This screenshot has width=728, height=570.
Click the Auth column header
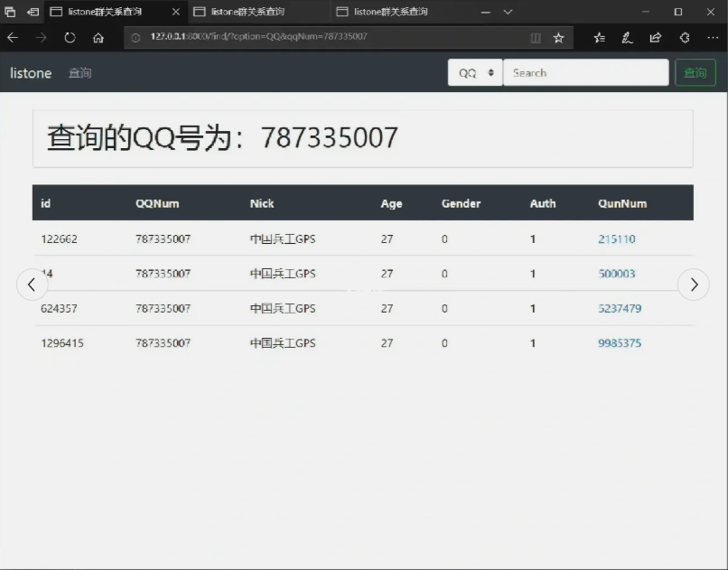543,203
